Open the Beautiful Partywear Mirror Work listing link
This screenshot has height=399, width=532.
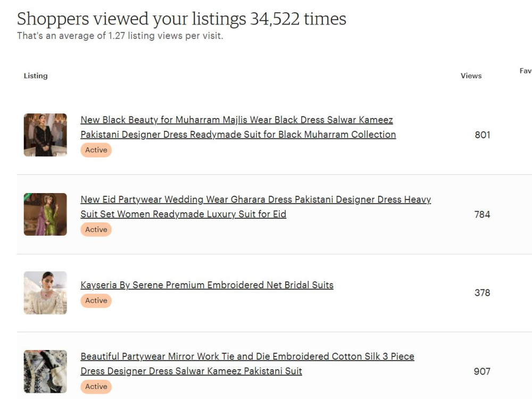pos(247,364)
